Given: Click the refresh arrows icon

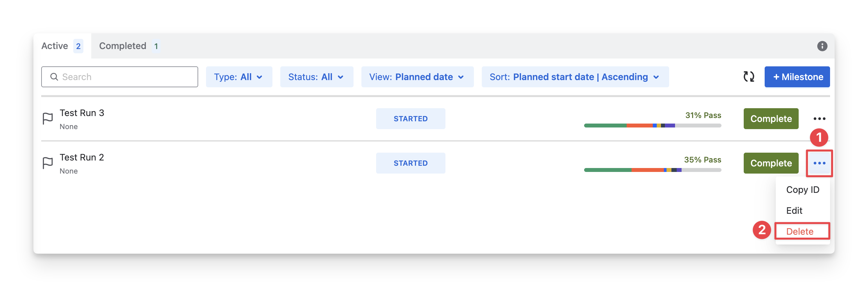Looking at the screenshot, I should [x=748, y=77].
